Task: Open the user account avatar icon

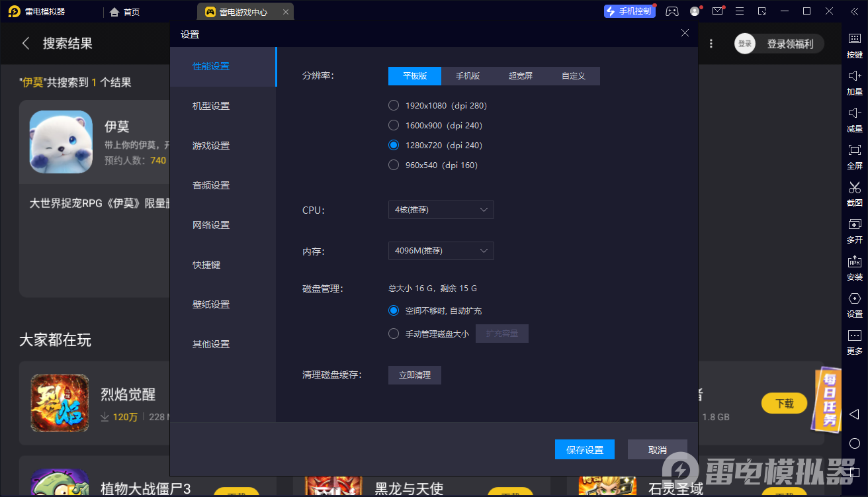Action: (x=695, y=11)
